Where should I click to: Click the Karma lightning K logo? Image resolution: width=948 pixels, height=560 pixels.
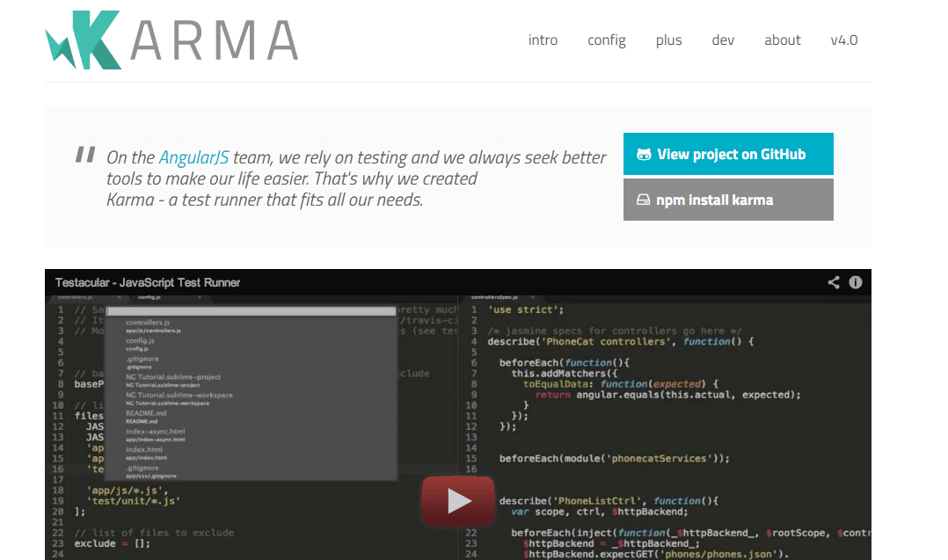click(x=84, y=40)
